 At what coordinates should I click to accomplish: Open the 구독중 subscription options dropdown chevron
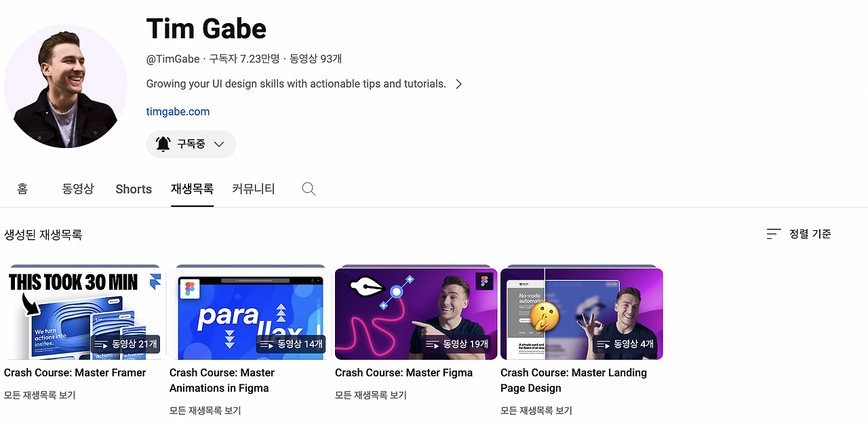[x=218, y=144]
